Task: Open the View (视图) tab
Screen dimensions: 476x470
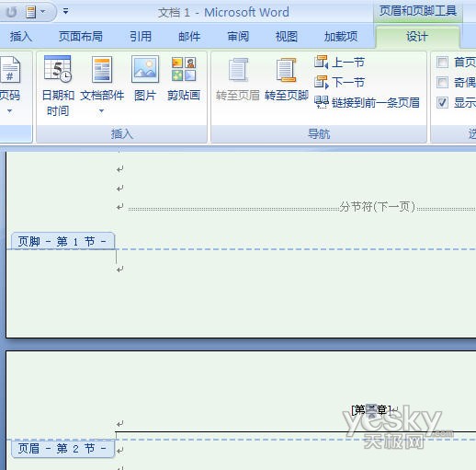Action: 287,37
